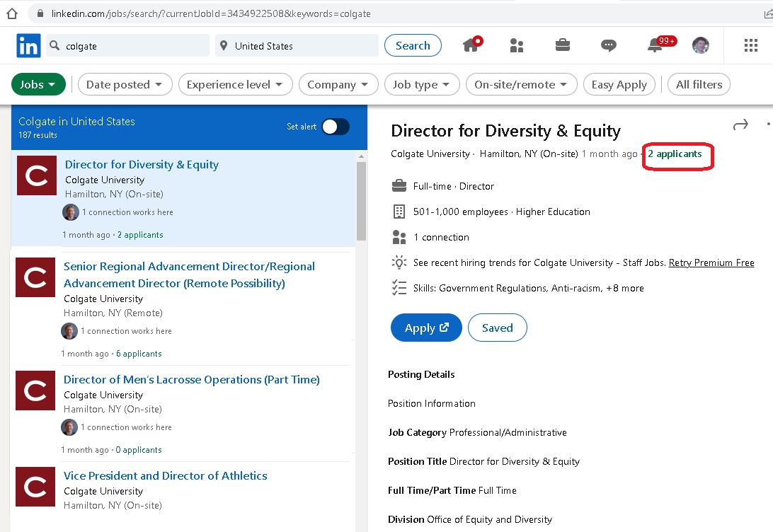
Task: Open the Work apps grid icon
Action: click(751, 45)
